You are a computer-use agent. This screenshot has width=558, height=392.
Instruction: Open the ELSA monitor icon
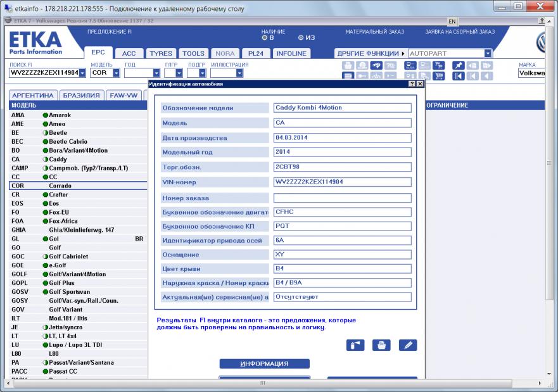tap(410, 65)
